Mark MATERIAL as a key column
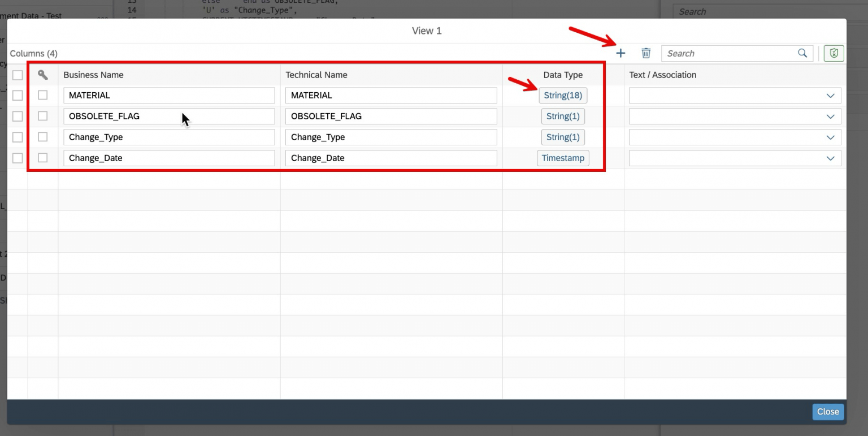This screenshot has width=868, height=436. [x=42, y=95]
